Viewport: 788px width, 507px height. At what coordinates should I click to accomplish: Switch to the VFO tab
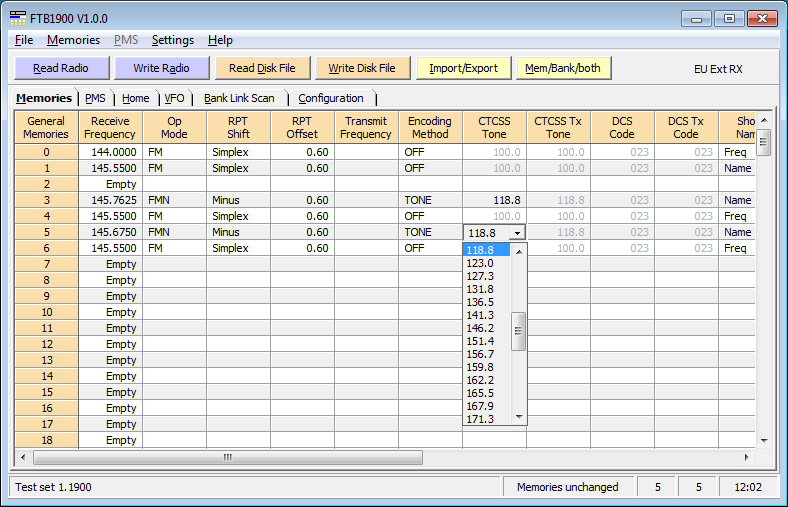[x=174, y=98]
